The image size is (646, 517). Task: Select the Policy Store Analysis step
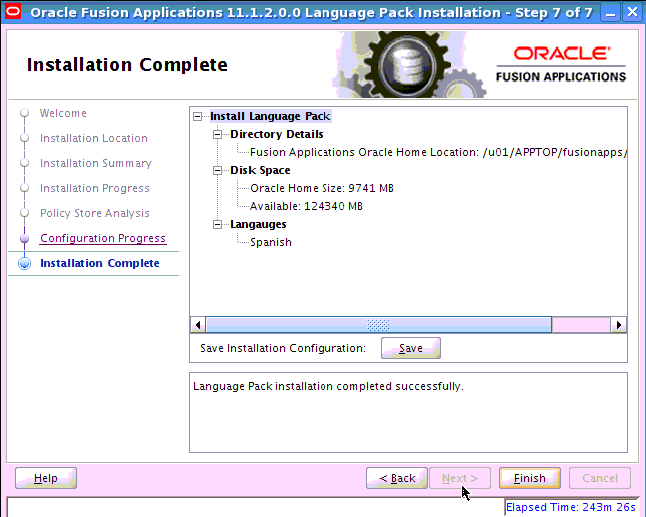point(95,213)
